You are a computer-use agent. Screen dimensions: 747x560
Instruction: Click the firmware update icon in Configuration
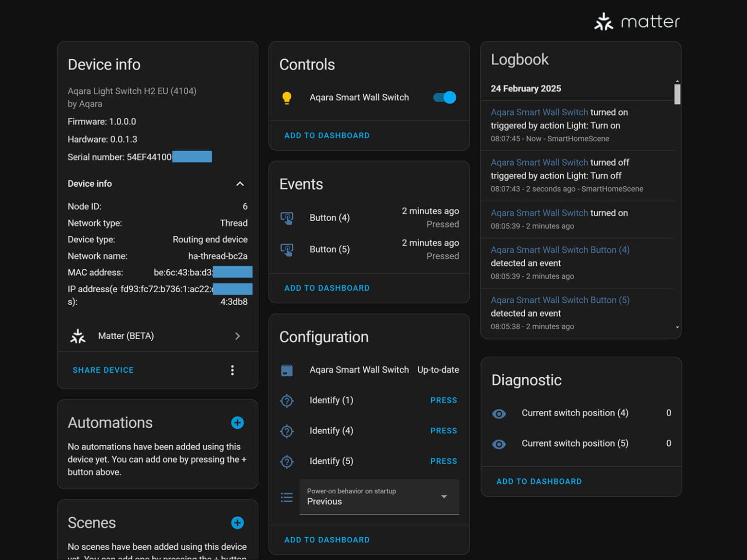coord(287,370)
